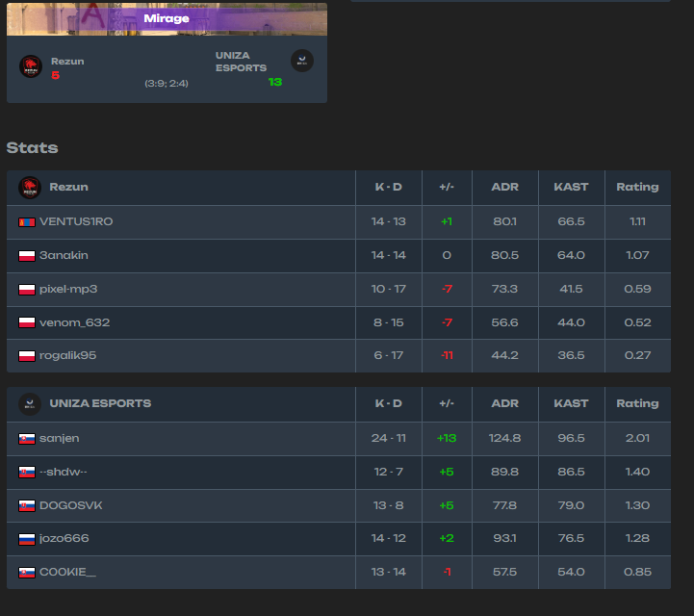Open player jozo666 profile

point(64,539)
